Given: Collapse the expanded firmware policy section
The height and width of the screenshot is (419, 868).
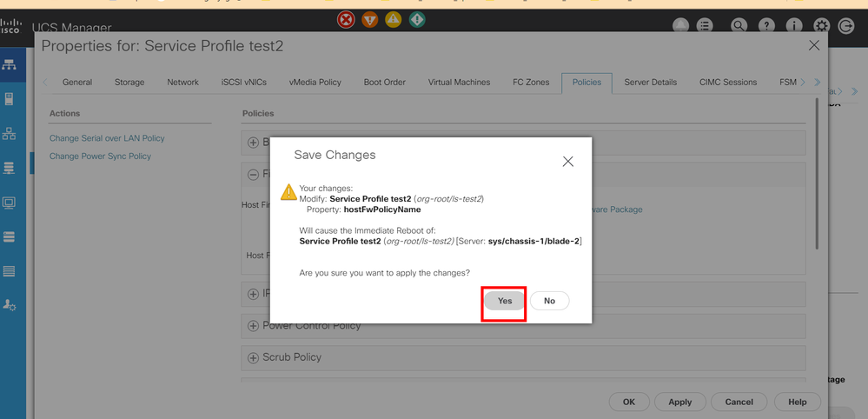Looking at the screenshot, I should coord(253,175).
